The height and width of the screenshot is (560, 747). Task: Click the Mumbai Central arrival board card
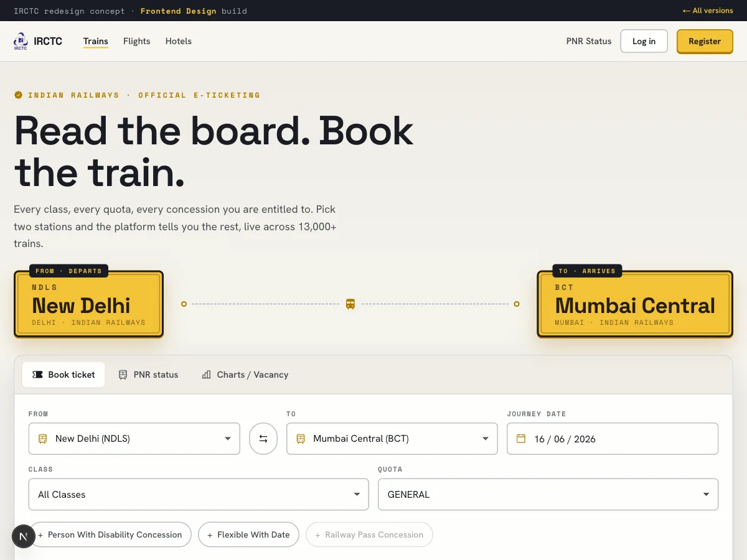click(635, 304)
